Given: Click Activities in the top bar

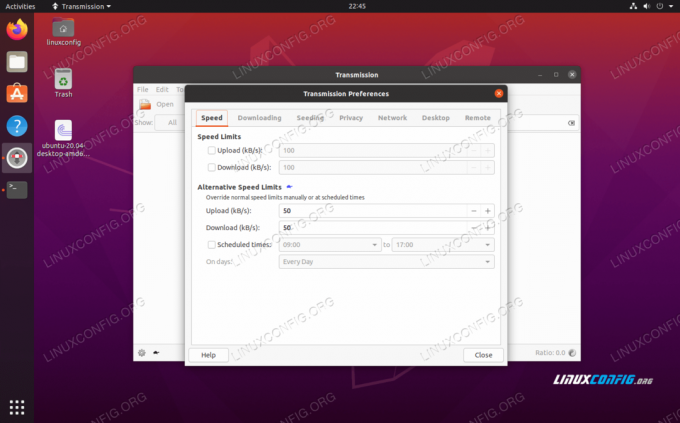Looking at the screenshot, I should coord(20,6).
